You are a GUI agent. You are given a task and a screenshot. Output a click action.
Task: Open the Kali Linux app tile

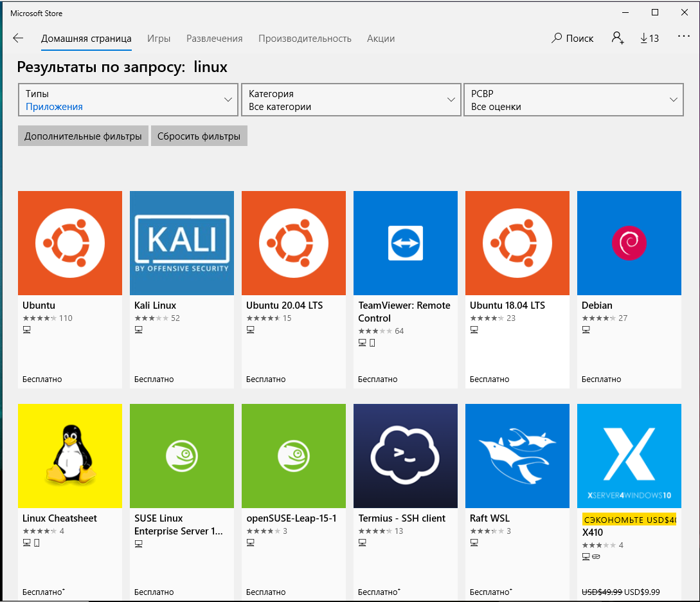point(182,243)
